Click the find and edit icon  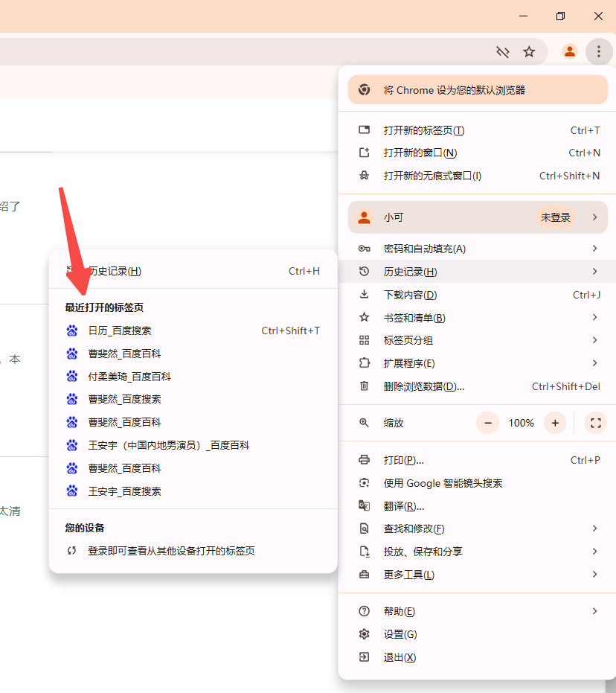[364, 528]
